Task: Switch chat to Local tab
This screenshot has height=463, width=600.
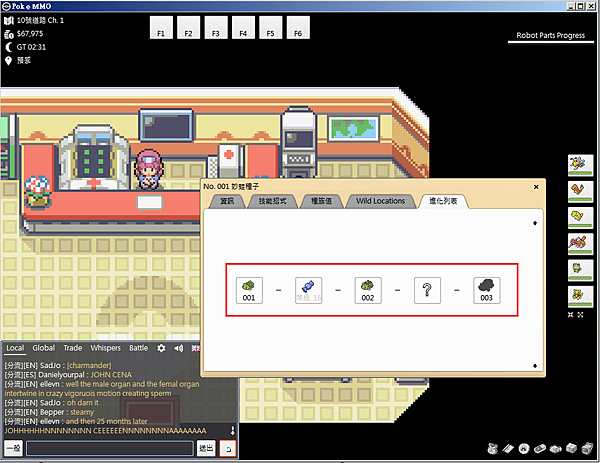Action: (x=15, y=348)
